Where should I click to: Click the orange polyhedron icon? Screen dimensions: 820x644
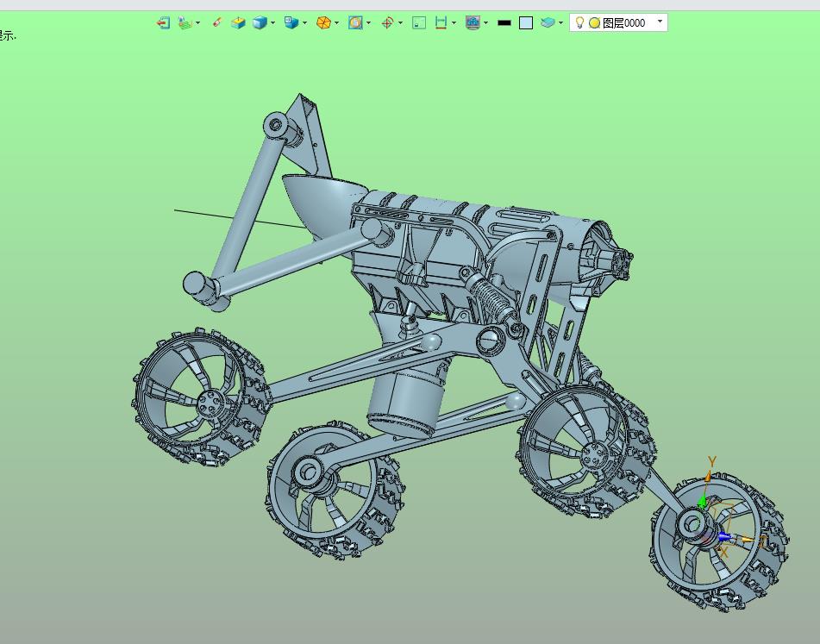[323, 23]
